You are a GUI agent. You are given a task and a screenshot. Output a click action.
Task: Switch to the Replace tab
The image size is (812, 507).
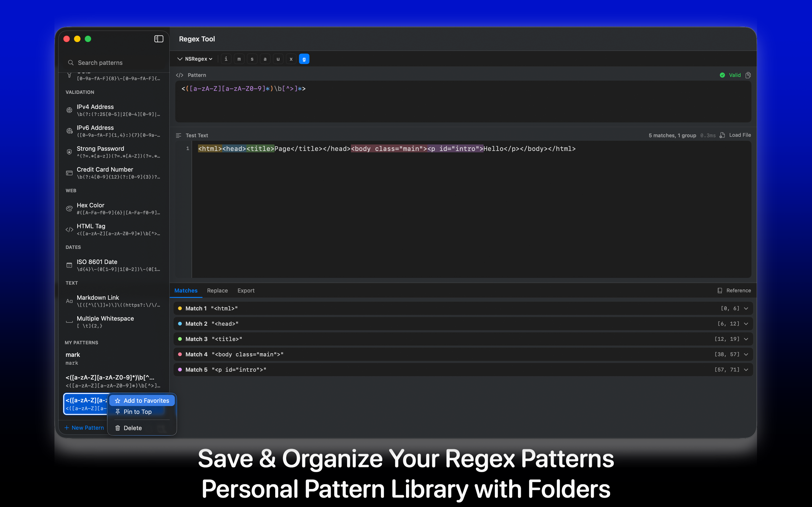(217, 290)
